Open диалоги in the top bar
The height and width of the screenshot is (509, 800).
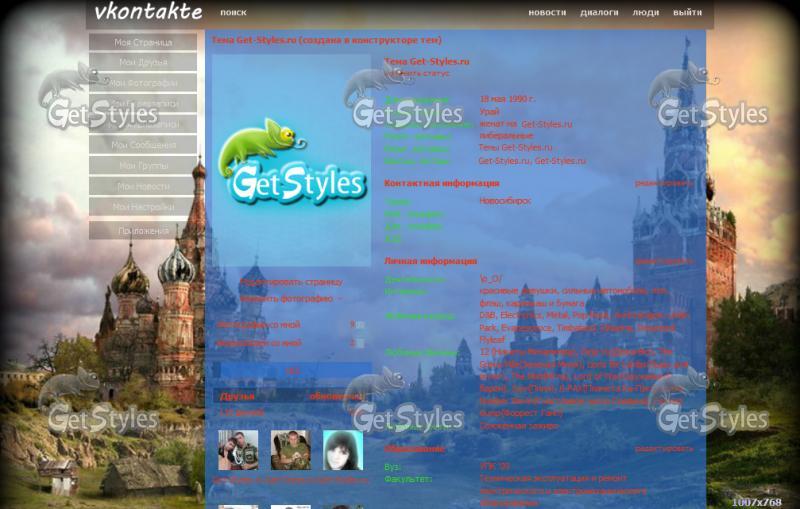click(599, 12)
